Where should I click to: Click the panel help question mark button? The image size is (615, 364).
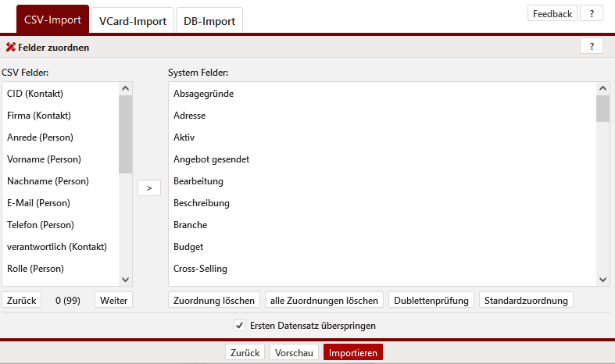(x=591, y=47)
